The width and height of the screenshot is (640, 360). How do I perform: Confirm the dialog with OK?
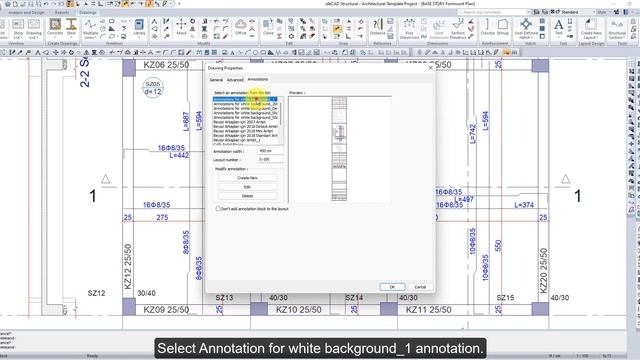392,287
